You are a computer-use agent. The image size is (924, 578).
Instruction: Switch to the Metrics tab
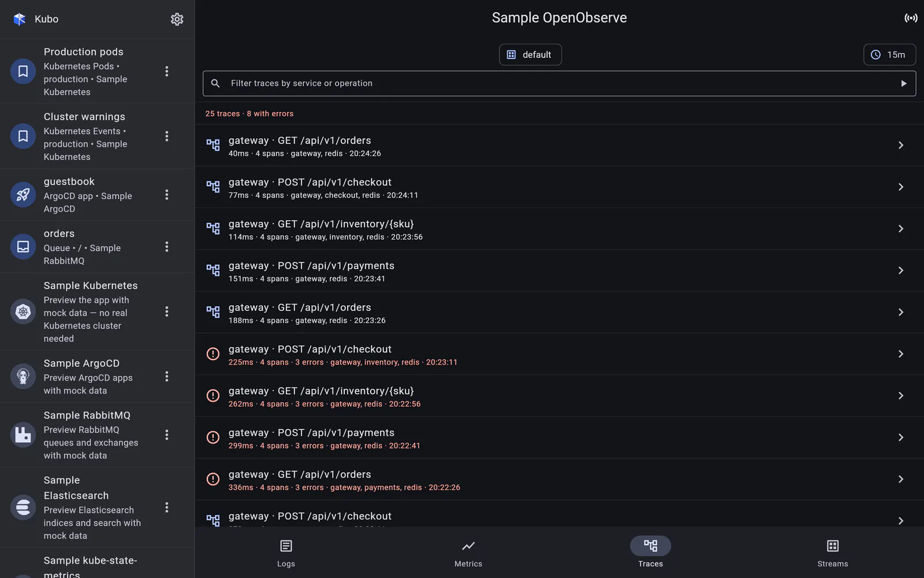pyautogui.click(x=468, y=553)
